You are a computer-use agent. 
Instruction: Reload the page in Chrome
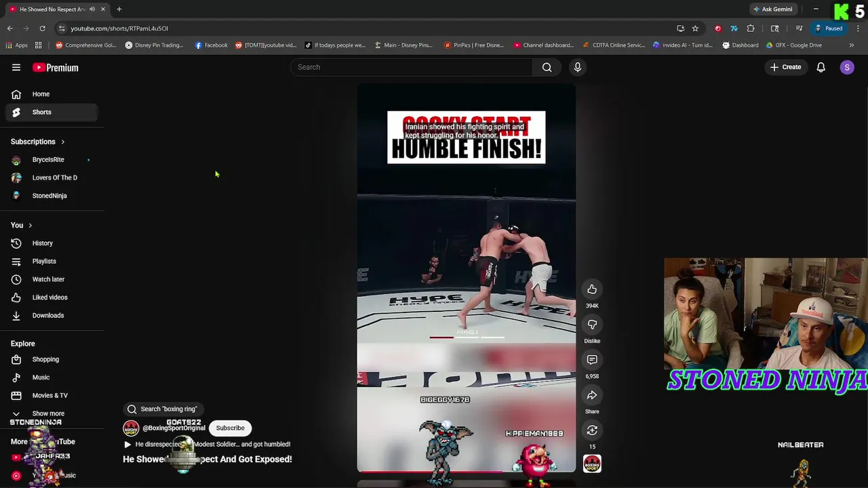(42, 28)
